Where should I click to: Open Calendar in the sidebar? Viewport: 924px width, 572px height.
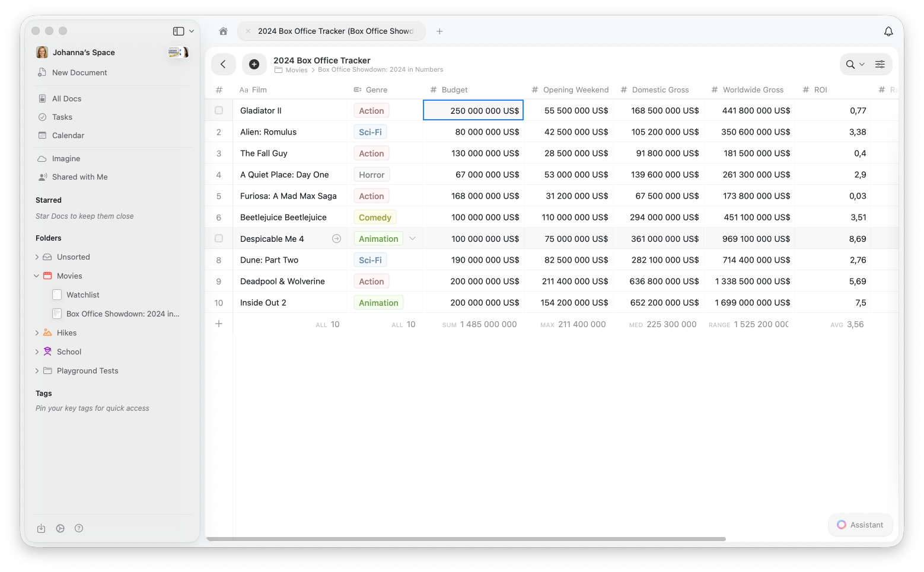tap(68, 135)
